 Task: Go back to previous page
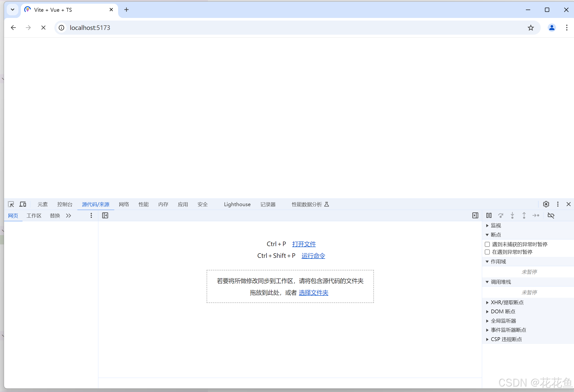click(13, 28)
